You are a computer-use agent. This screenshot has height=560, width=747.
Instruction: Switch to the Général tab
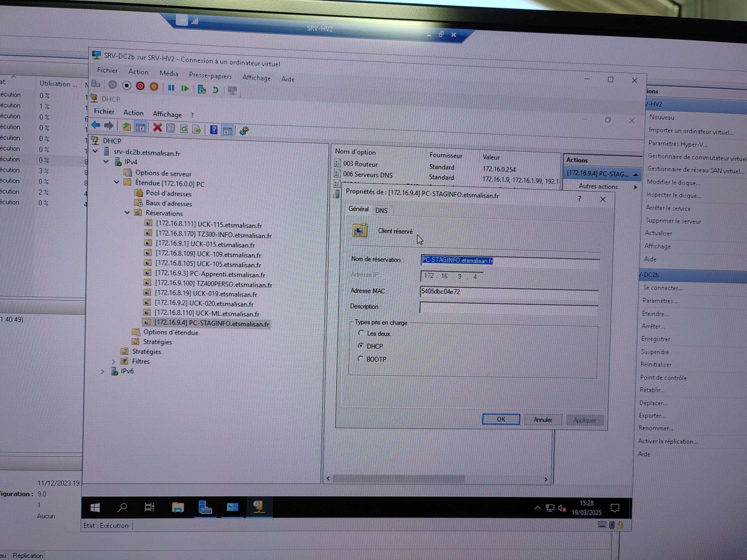tap(358, 209)
